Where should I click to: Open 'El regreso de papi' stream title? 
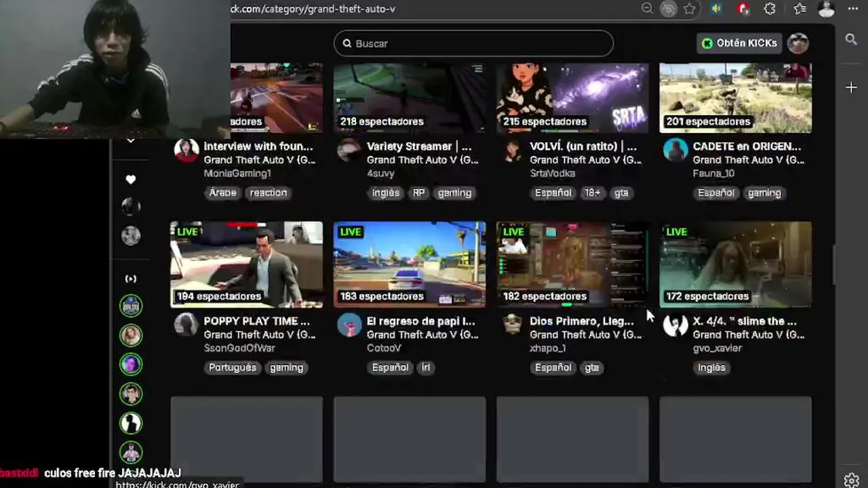pos(420,321)
